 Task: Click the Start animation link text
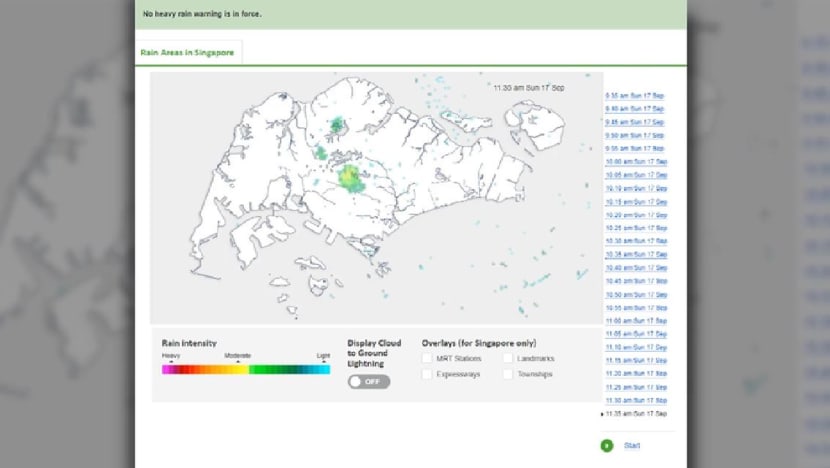coord(632,445)
